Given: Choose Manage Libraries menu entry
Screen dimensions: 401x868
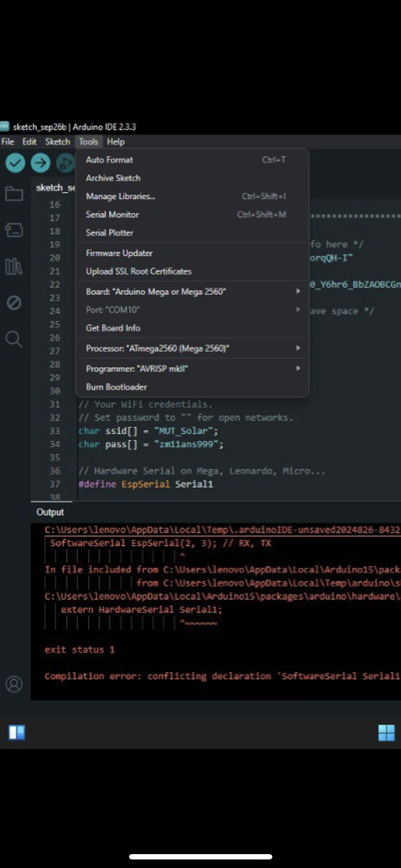Looking at the screenshot, I should tap(120, 196).
